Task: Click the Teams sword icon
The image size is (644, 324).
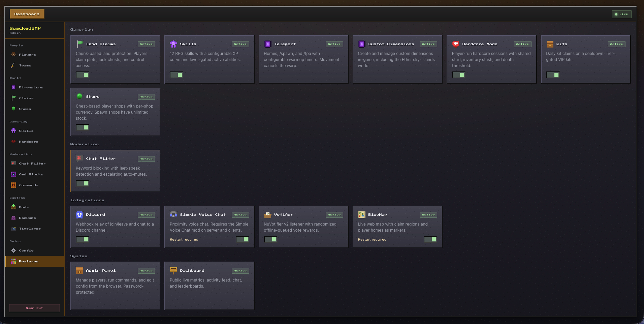Action: [13, 65]
